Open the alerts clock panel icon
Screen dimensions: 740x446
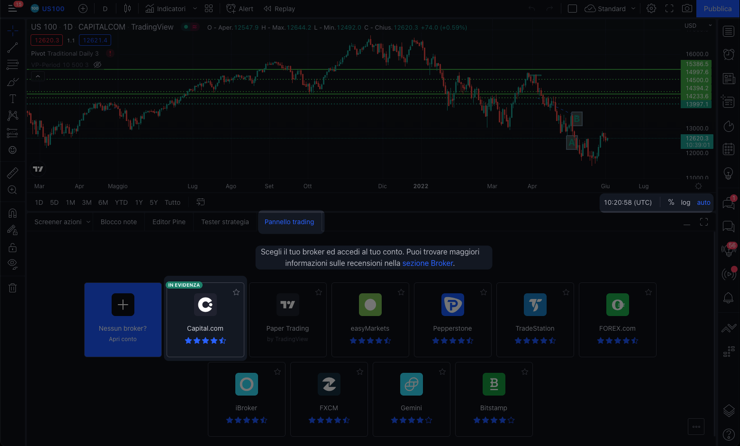[729, 54]
